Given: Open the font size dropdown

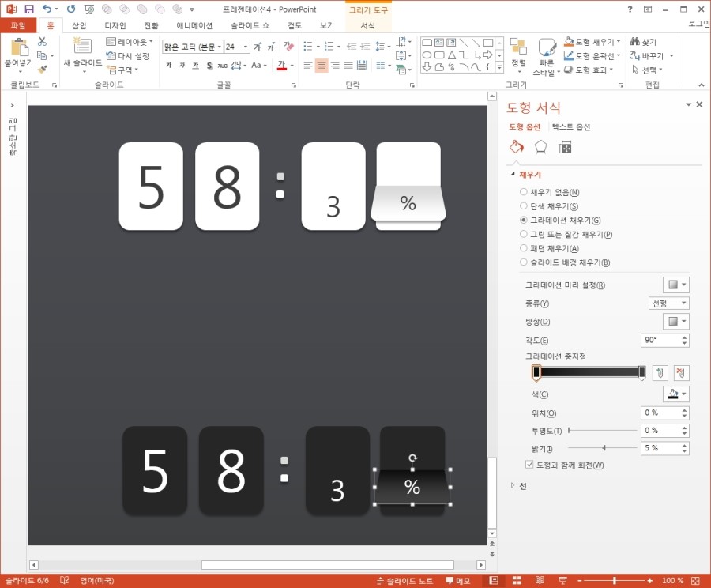Looking at the screenshot, I should click(246, 47).
